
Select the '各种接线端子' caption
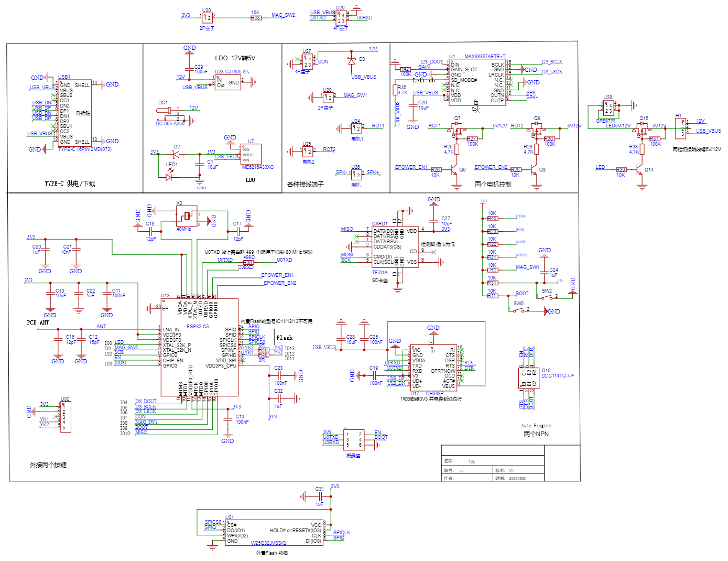tap(305, 185)
